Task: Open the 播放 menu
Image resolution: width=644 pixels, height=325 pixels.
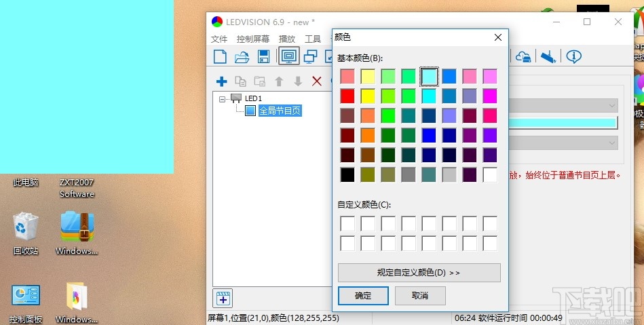Action: pos(286,39)
